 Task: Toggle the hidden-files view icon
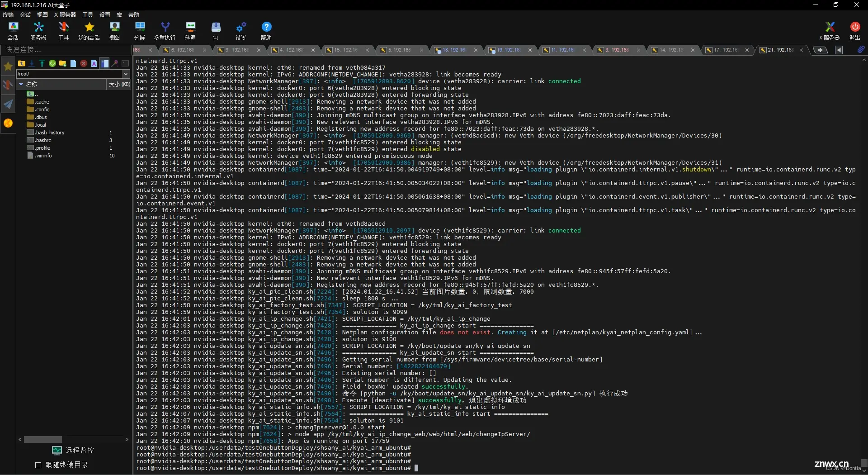[104, 63]
